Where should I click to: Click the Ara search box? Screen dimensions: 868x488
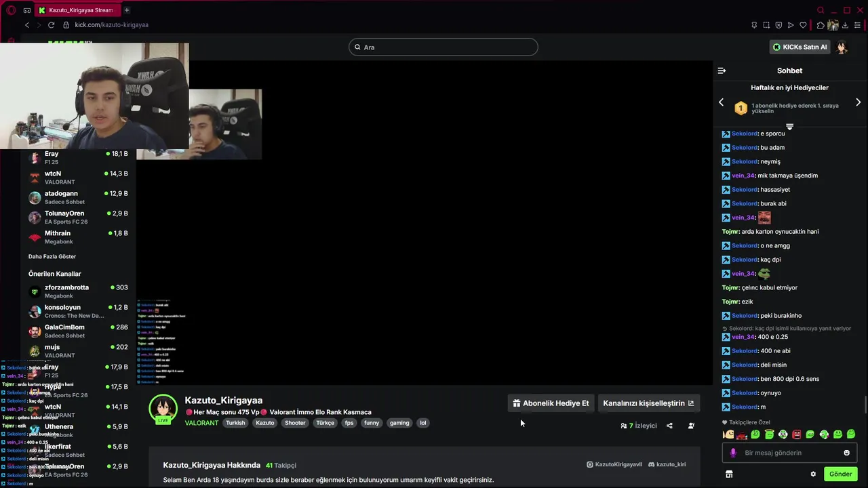[x=443, y=47]
